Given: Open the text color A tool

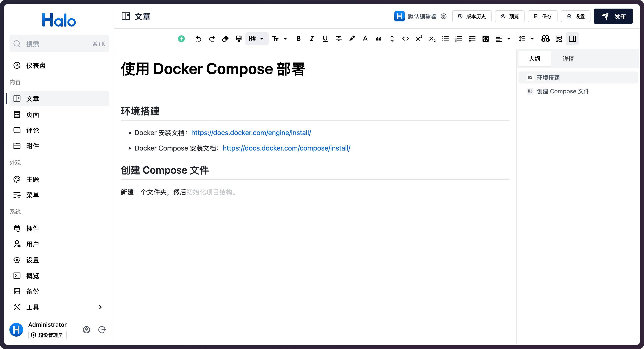Looking at the screenshot, I should 365,39.
